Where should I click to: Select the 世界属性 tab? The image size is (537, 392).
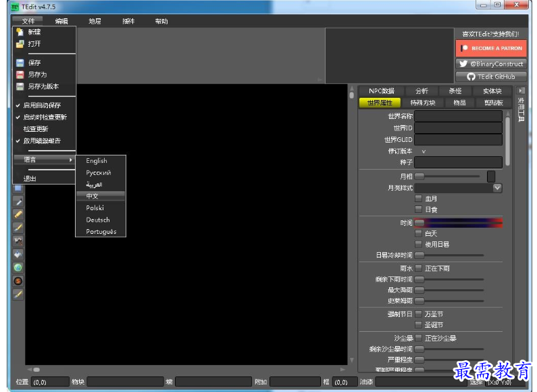tap(380, 103)
